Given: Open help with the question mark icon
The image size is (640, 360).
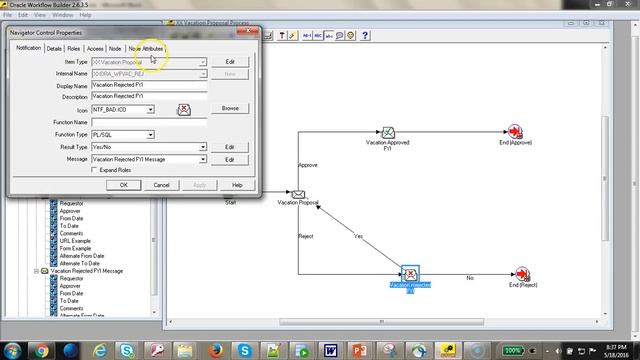Looking at the screenshot, I should 365,36.
